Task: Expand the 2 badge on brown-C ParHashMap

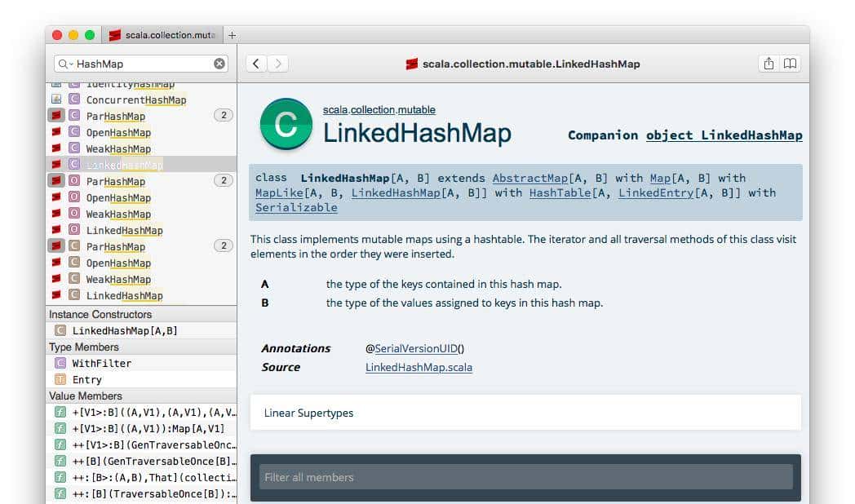Action: (x=223, y=245)
